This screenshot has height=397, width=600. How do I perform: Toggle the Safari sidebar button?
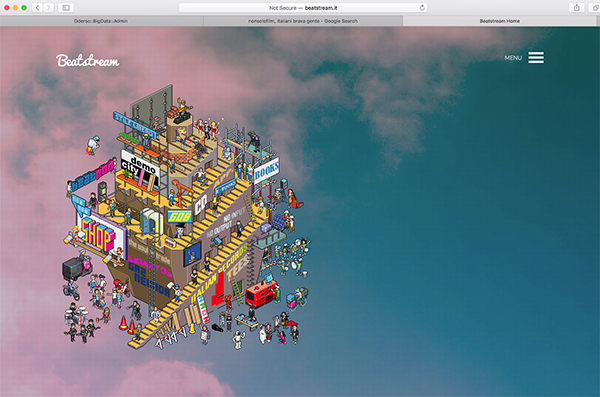click(66, 8)
